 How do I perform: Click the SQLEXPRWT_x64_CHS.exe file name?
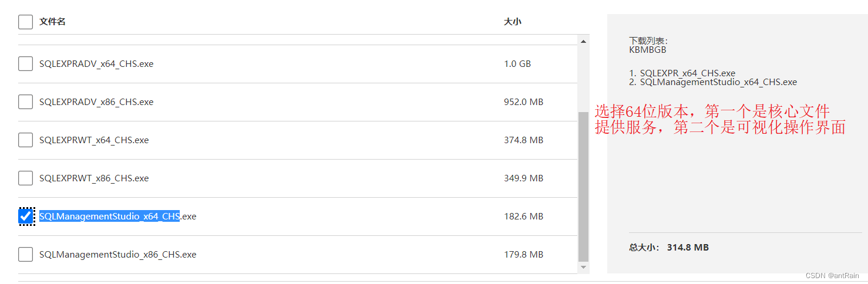pyautogui.click(x=94, y=140)
